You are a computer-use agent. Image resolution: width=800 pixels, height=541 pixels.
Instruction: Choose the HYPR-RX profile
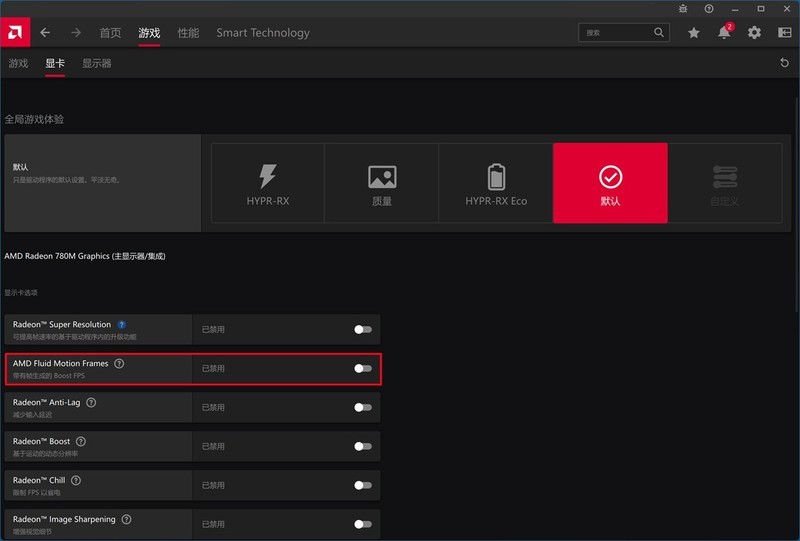click(268, 183)
